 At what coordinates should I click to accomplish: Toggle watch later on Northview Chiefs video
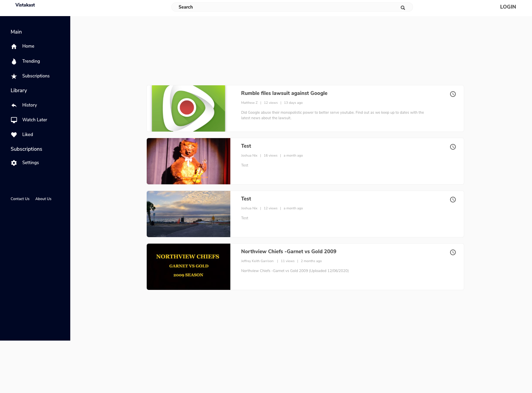coord(453,252)
